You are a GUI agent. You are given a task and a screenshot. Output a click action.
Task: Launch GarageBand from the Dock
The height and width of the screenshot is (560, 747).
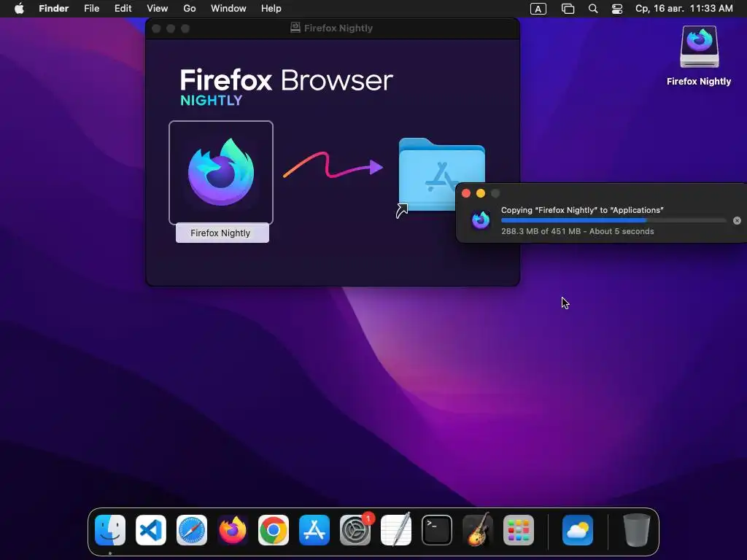[478, 530]
